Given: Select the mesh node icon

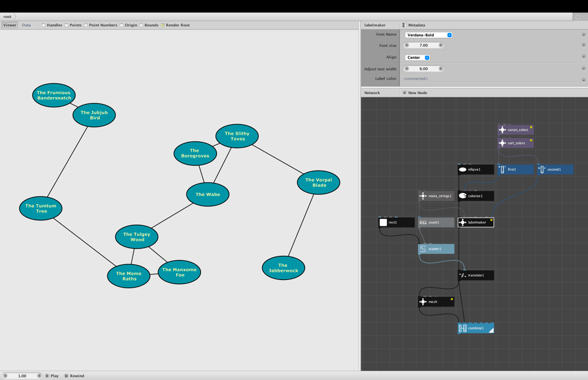Looking at the screenshot, I should pyautogui.click(x=423, y=302).
